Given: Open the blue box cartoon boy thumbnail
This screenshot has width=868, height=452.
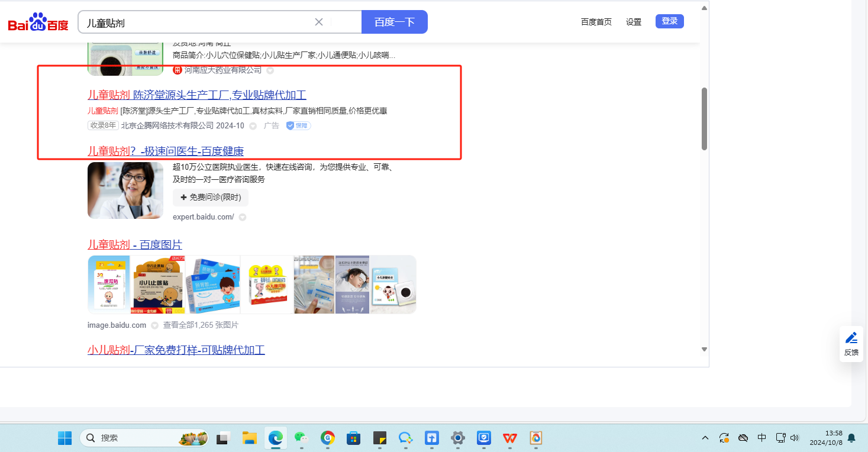Looking at the screenshot, I should point(213,285).
